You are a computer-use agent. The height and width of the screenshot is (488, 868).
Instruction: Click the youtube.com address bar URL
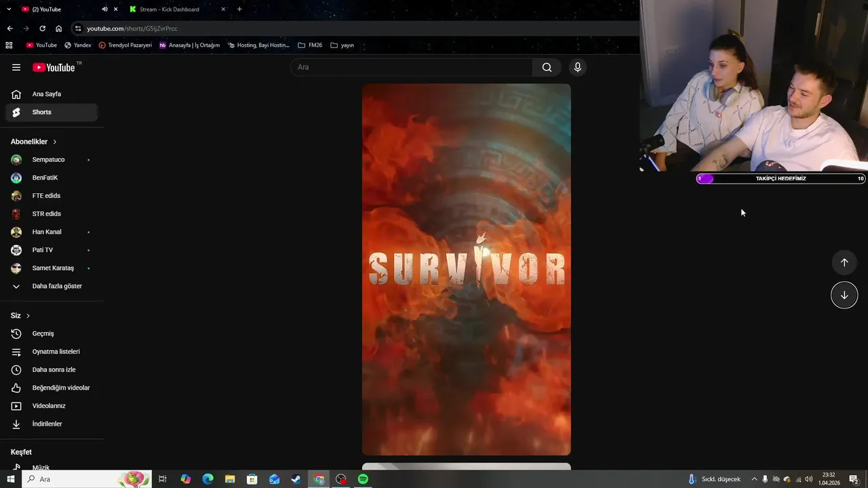click(x=132, y=28)
